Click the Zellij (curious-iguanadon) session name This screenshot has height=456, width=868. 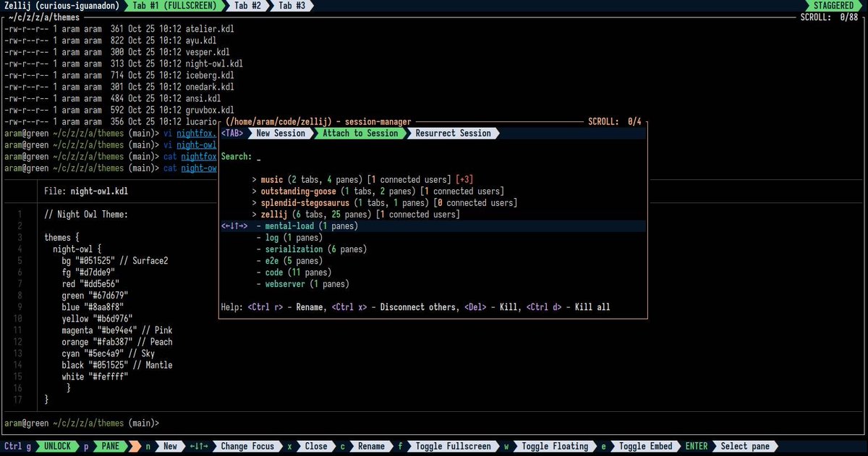[x=61, y=5]
